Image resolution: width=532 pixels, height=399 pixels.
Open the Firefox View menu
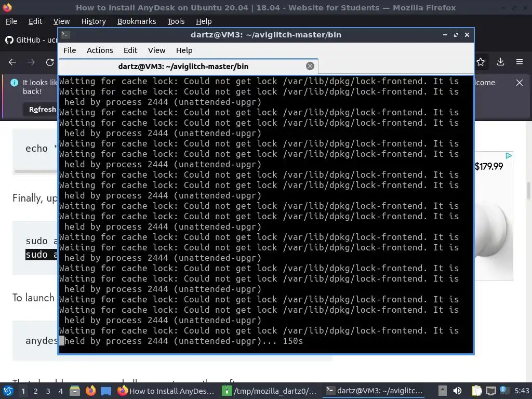61,21
